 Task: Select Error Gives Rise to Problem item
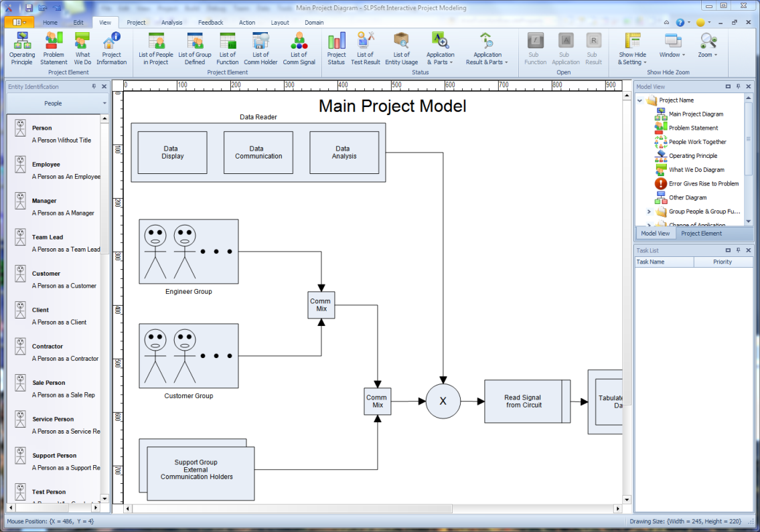[x=704, y=183]
